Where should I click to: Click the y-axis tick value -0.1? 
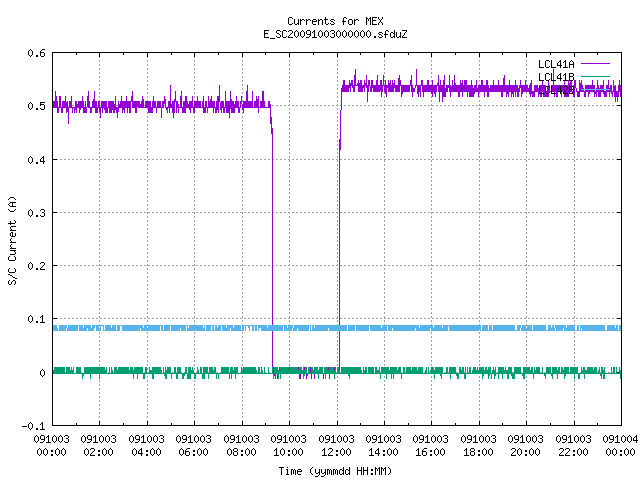click(33, 426)
